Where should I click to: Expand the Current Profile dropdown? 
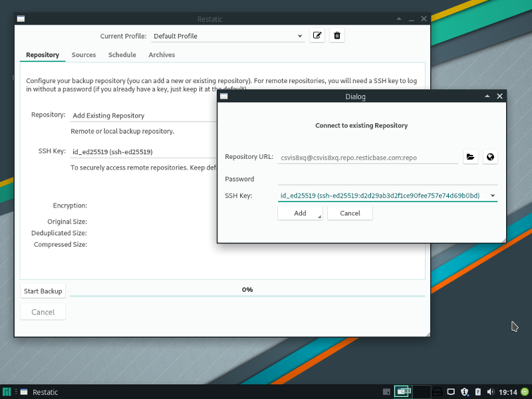pyautogui.click(x=227, y=36)
